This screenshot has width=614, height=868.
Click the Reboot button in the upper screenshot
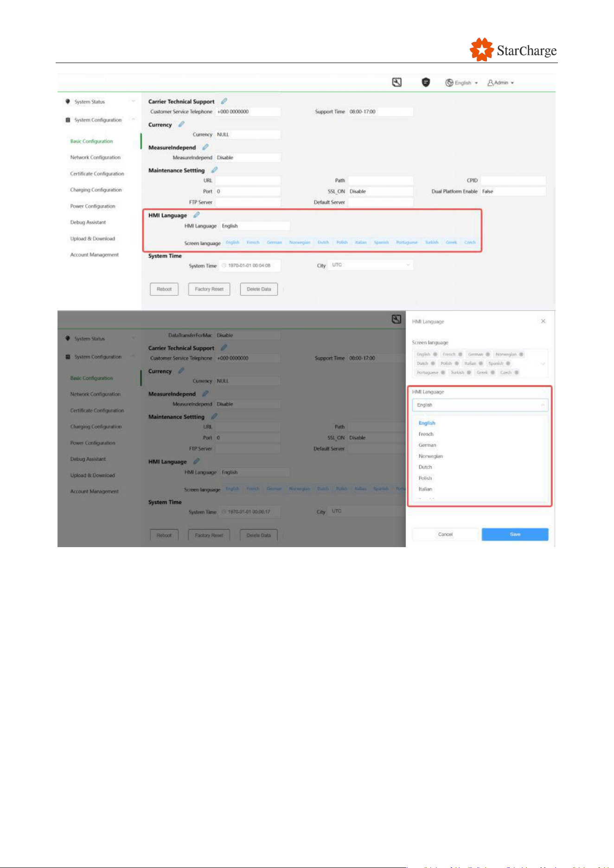[164, 289]
